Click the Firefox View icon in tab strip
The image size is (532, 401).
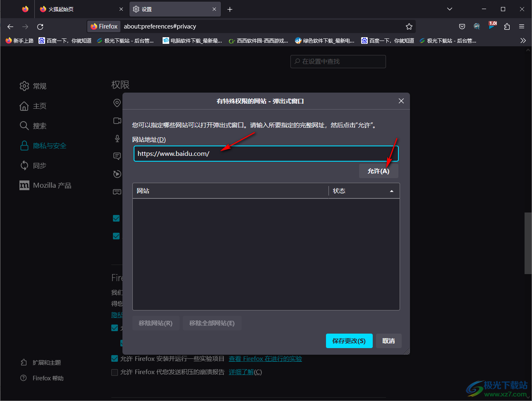click(25, 9)
